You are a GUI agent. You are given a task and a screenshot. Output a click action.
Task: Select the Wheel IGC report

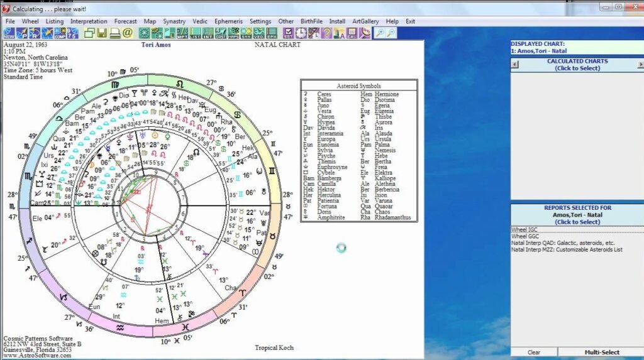point(525,229)
